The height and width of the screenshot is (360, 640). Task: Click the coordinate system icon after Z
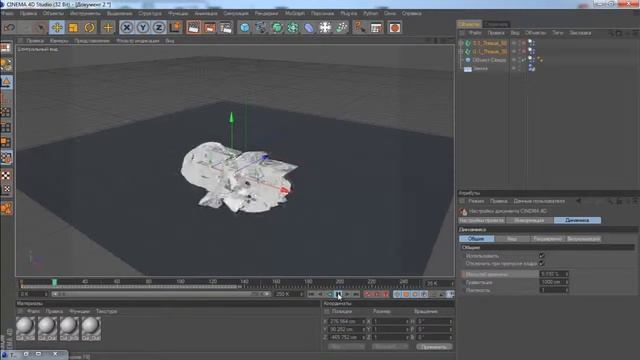pyautogui.click(x=176, y=27)
